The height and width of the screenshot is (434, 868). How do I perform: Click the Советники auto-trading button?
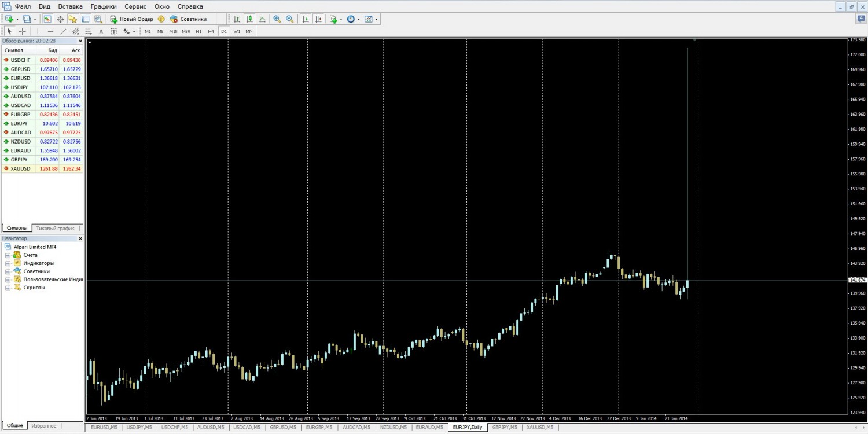(x=188, y=19)
